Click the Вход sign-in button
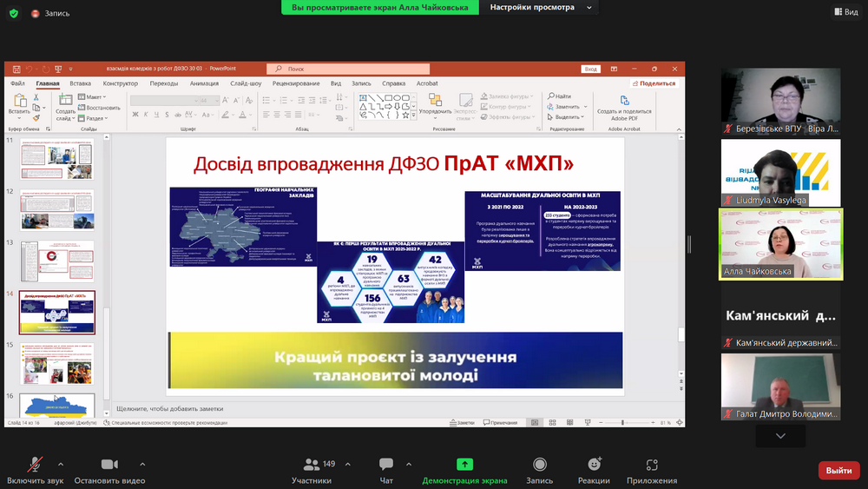Screen dimensions: 868x489 (590, 69)
